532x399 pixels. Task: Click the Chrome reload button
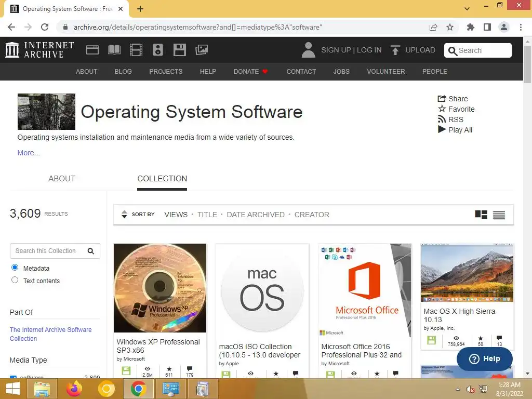(45, 27)
